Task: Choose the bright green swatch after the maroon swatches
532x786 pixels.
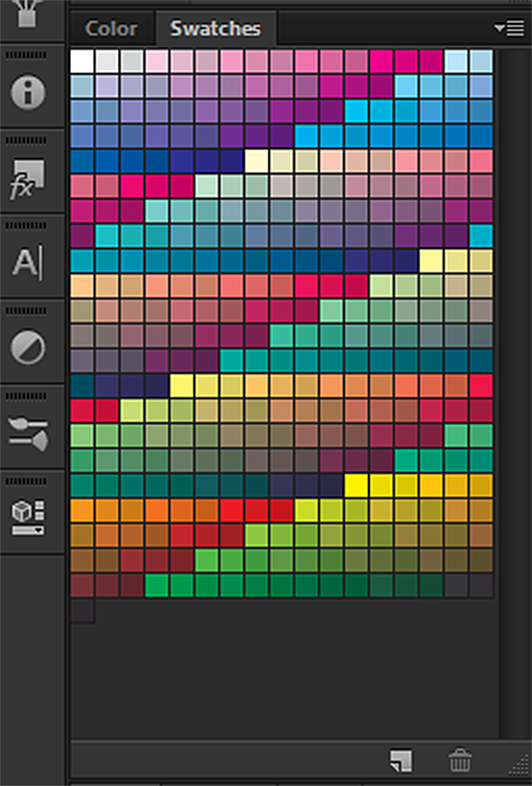Action: (x=156, y=586)
